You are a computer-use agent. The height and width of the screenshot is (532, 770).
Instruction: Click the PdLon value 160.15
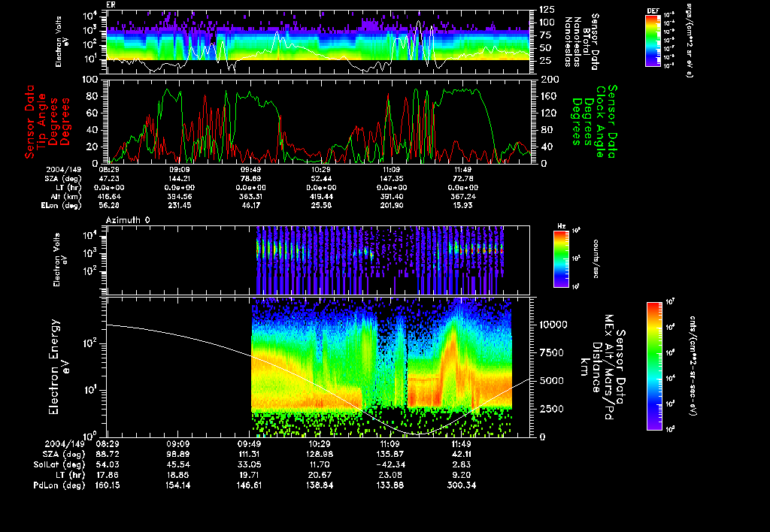tap(107, 485)
